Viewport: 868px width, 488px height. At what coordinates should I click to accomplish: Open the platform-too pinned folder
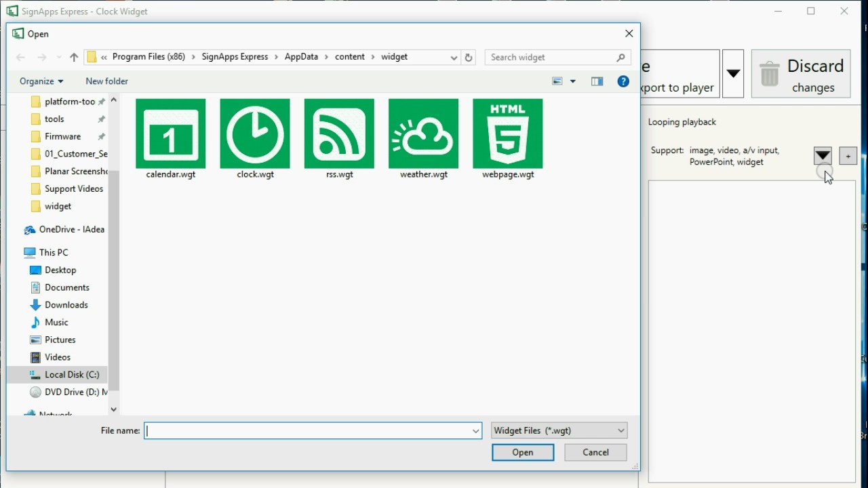(x=68, y=102)
